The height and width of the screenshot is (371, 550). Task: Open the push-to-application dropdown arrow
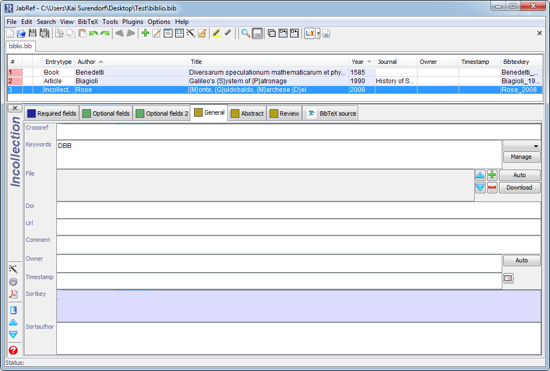click(318, 34)
